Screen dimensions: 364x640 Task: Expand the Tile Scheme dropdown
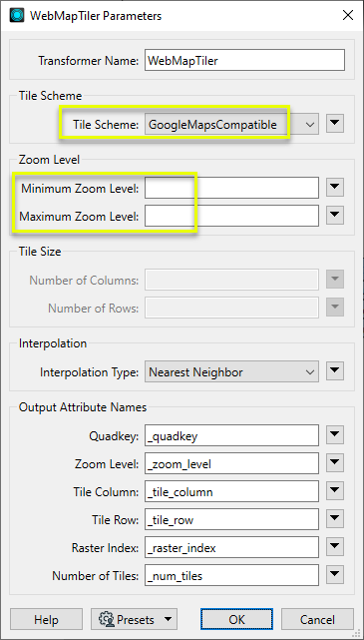[x=231, y=124]
